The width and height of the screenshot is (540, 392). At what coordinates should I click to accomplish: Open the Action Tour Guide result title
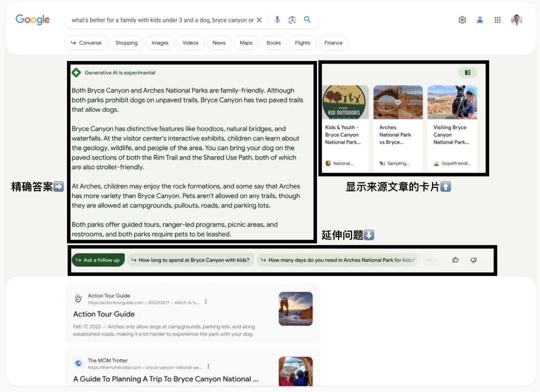point(104,314)
